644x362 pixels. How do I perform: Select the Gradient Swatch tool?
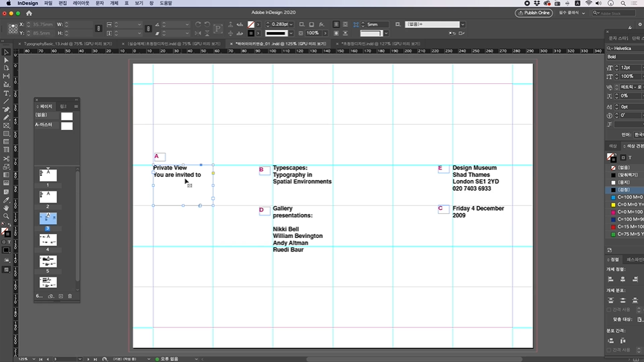click(x=6, y=175)
